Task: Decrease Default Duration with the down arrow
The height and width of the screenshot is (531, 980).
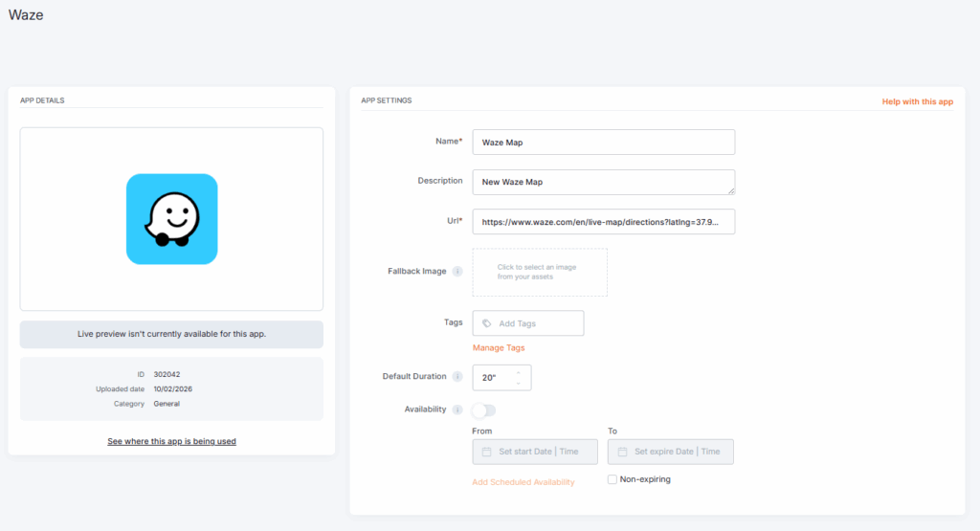Action: point(519,384)
